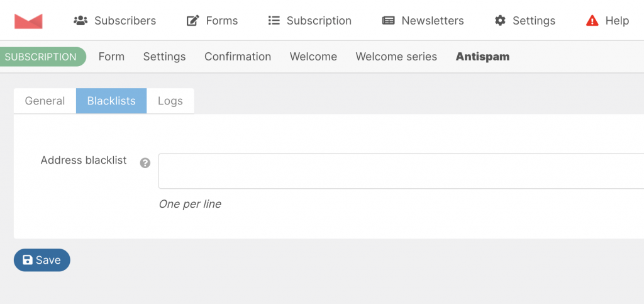
Task: Open Settings in the subscription submenu
Action: [x=164, y=57]
